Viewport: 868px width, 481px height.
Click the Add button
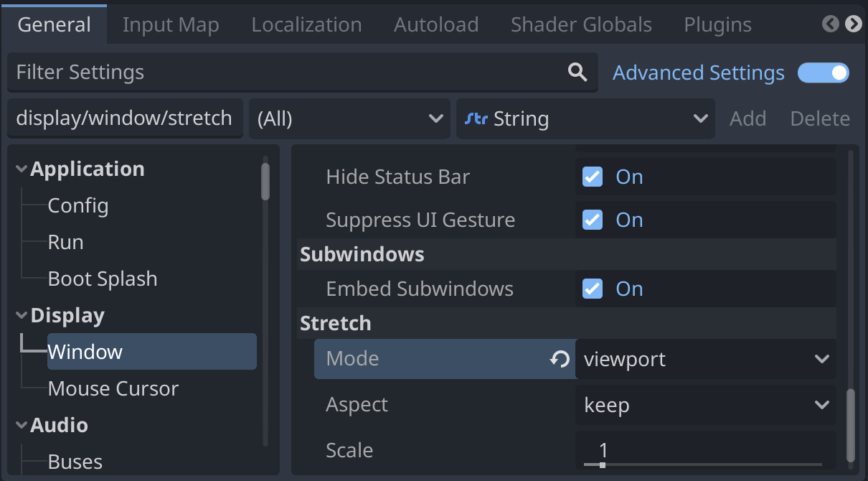click(x=747, y=118)
